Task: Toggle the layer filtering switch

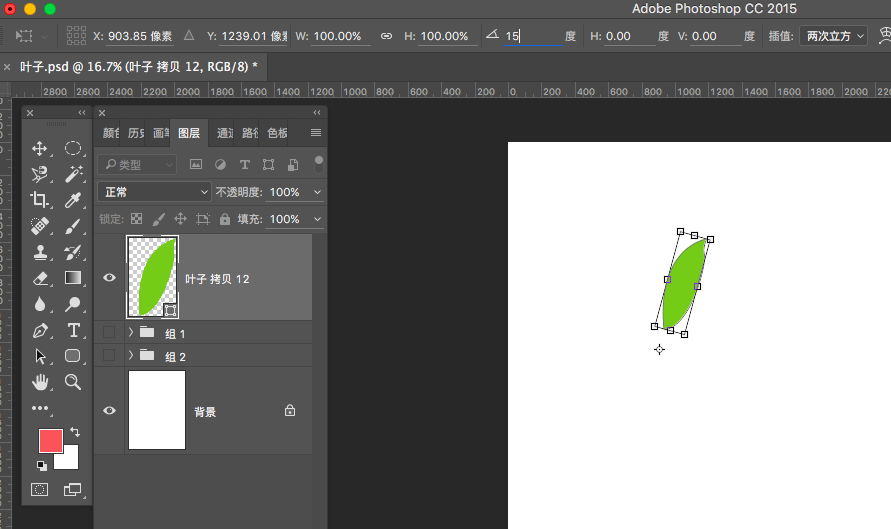Action: pyautogui.click(x=319, y=164)
